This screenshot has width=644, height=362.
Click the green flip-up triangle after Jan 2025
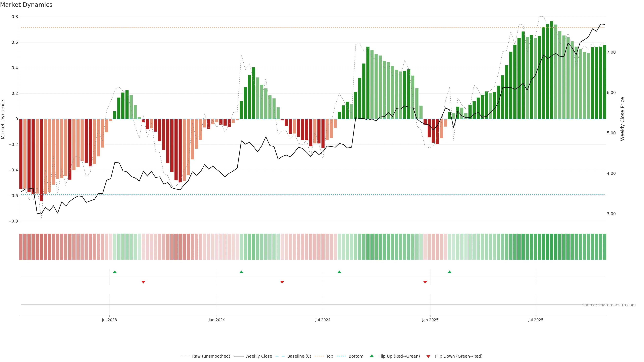click(x=449, y=272)
